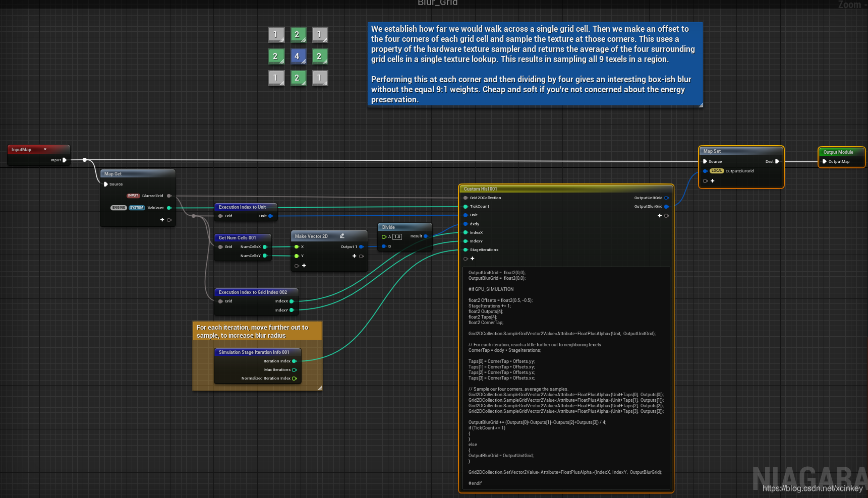This screenshot has width=868, height=498.
Task: Click Grid input pin on Execution Index to Unit
Action: 220,216
